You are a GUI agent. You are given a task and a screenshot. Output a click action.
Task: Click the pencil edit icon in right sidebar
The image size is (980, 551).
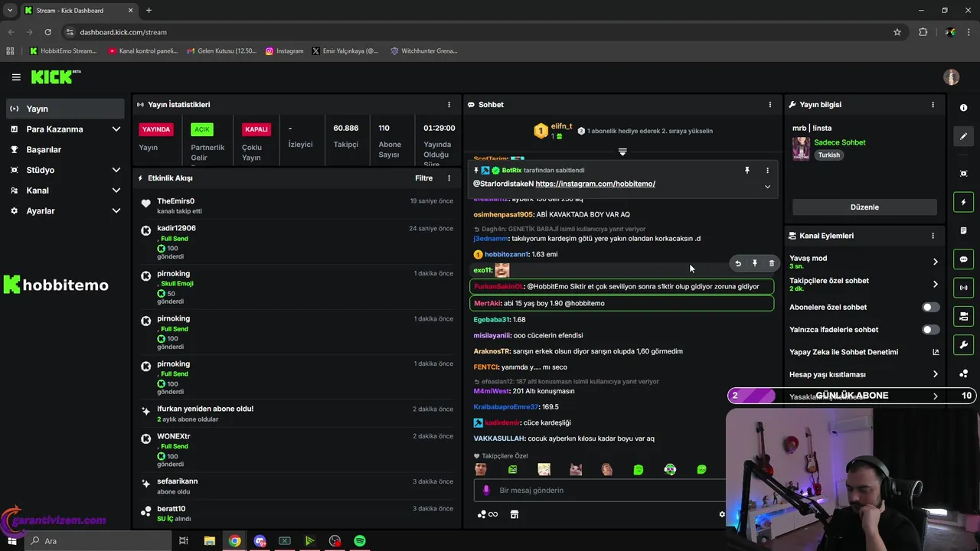coord(964,136)
